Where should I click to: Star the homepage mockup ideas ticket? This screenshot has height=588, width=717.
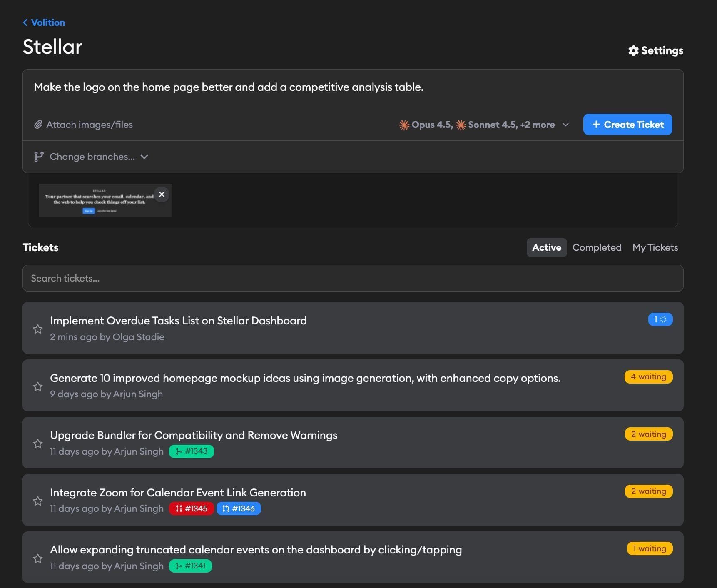[38, 386]
